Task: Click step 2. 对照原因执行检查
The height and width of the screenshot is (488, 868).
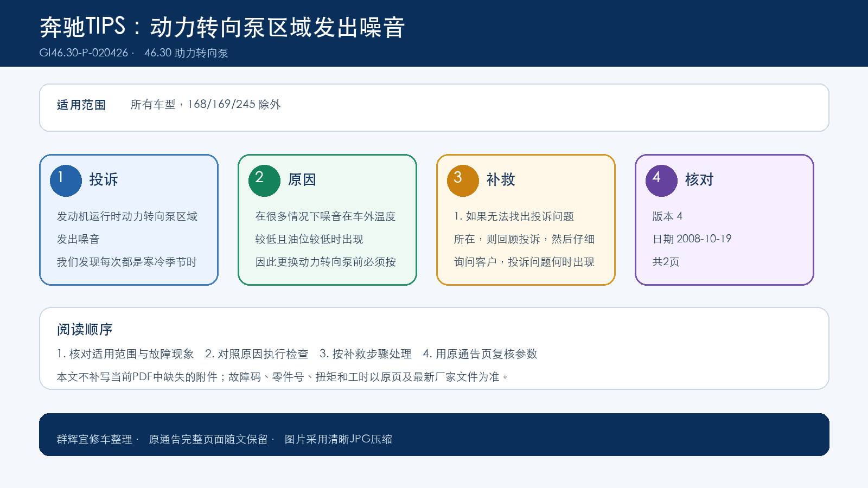Action: [257, 354]
